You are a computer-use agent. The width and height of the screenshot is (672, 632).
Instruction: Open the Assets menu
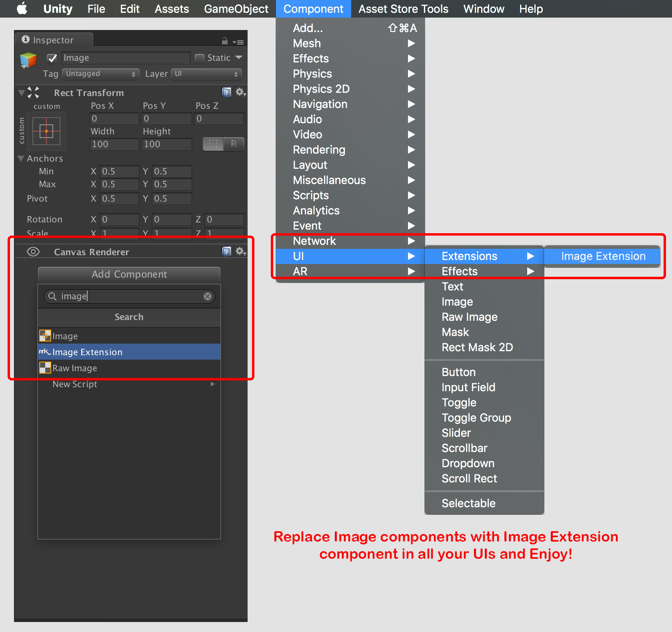(172, 9)
